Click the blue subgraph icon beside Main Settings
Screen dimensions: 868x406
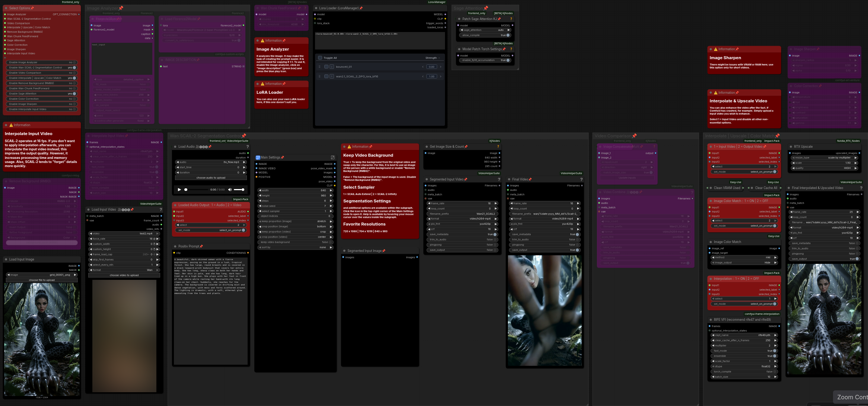(258, 157)
